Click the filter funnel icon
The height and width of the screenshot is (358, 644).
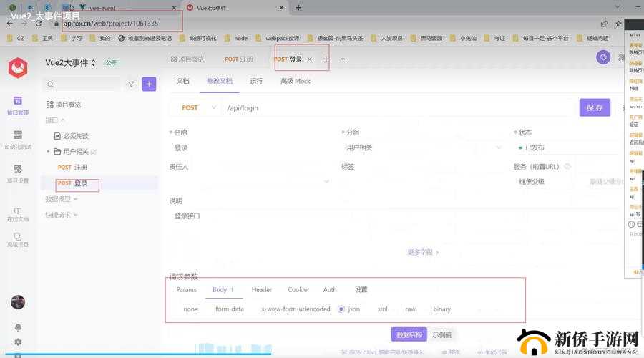pyautogui.click(x=131, y=84)
